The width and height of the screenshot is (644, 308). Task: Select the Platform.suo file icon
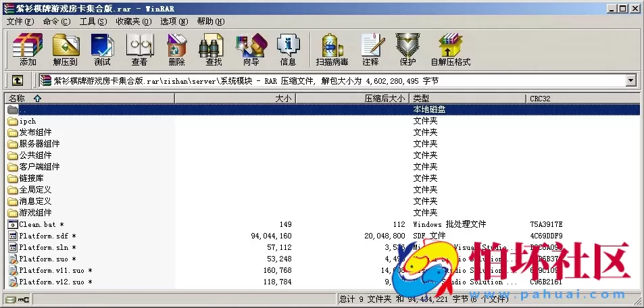[13, 259]
